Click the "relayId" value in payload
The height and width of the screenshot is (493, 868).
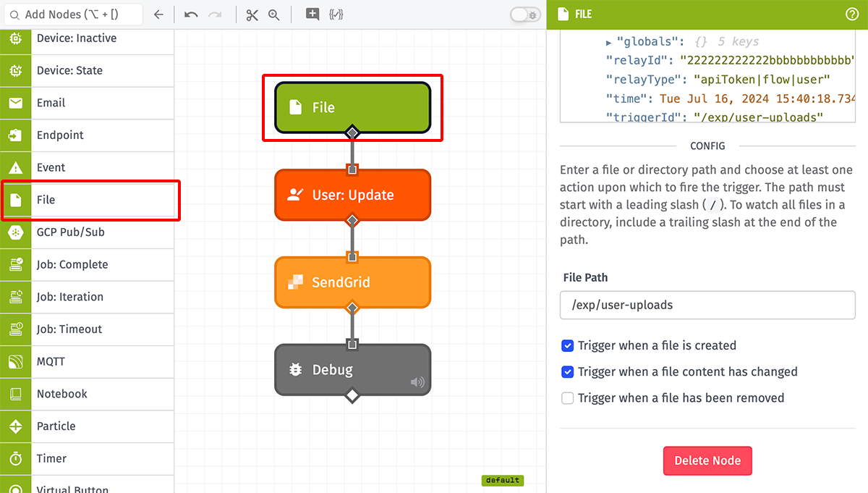click(x=770, y=61)
